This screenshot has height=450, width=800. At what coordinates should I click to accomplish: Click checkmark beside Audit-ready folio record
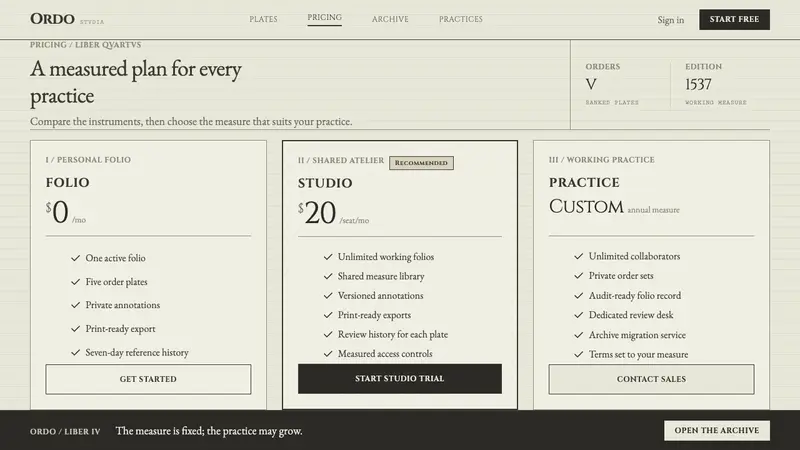pos(579,295)
